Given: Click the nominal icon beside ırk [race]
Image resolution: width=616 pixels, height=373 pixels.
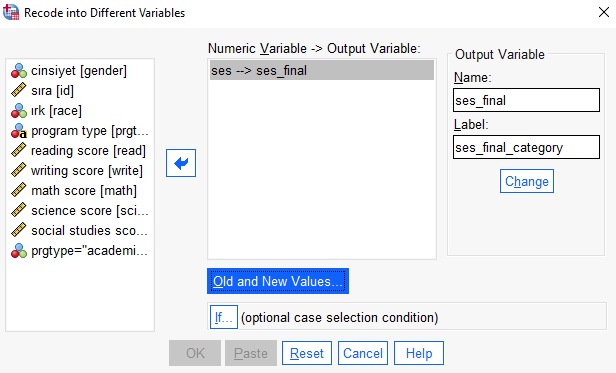Looking at the screenshot, I should pos(19,111).
